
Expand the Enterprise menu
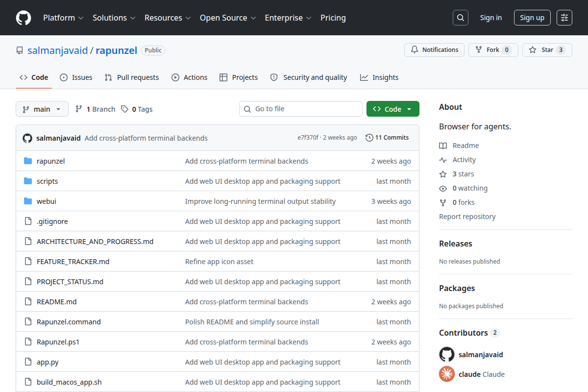pos(288,18)
